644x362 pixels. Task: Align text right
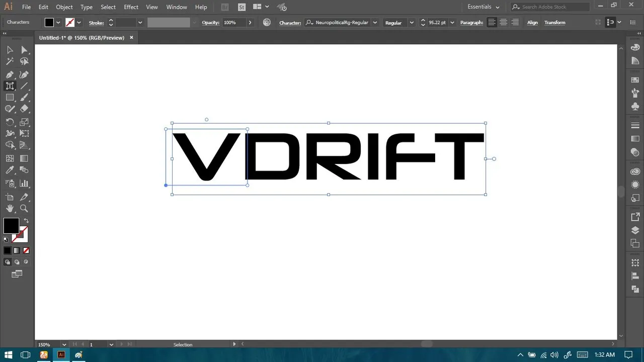click(x=515, y=23)
